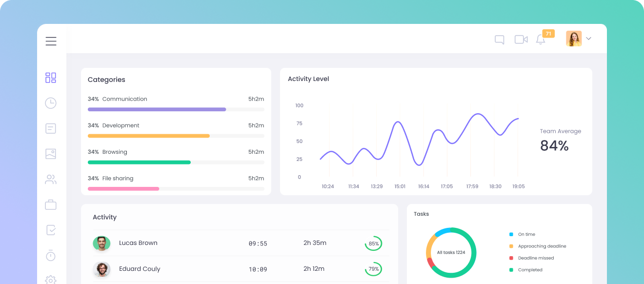Open the clock icon in sidebar

(51, 103)
